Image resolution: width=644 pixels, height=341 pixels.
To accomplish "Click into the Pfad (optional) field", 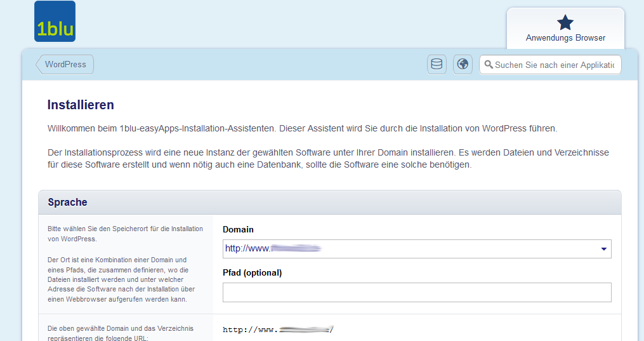I will (x=417, y=293).
